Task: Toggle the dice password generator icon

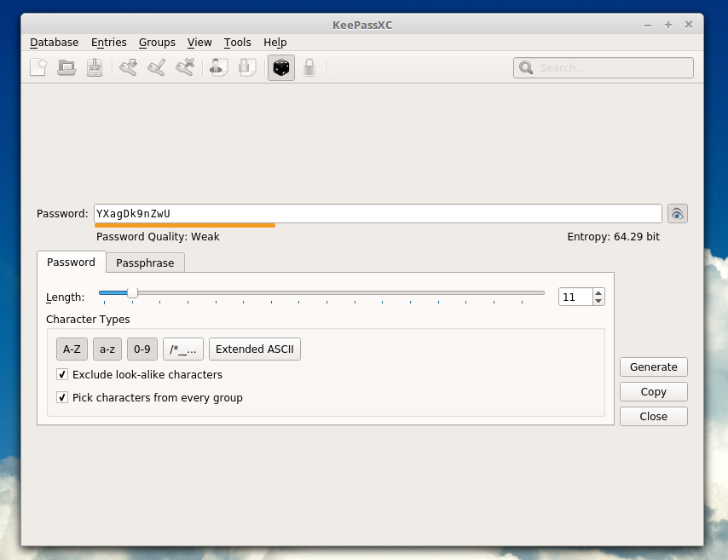Action: [x=281, y=68]
